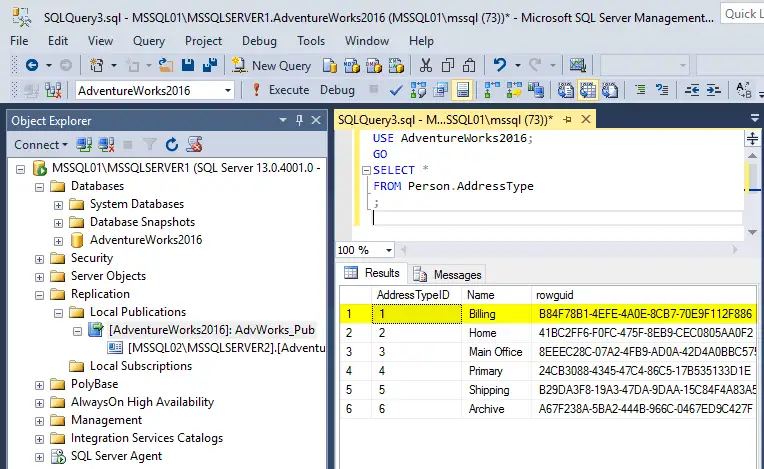The height and width of the screenshot is (469, 764).
Task: Click the Include Client Statistics icon
Action: click(536, 90)
